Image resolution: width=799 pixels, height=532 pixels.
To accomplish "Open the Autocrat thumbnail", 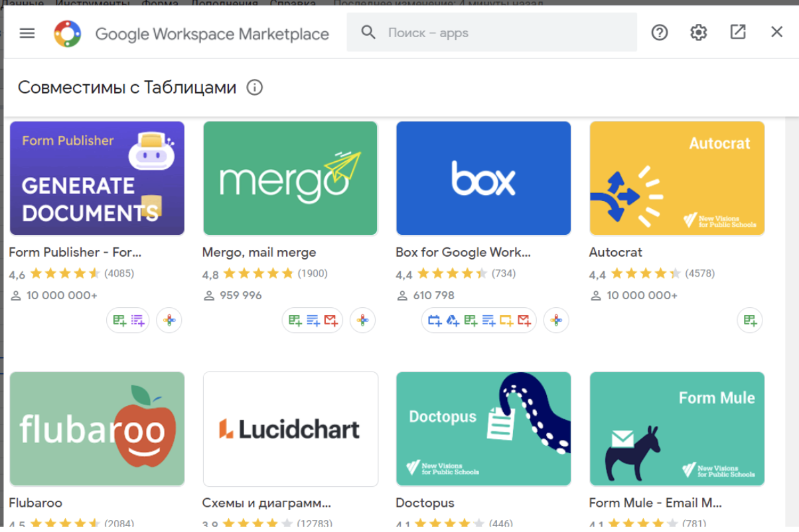I will [x=677, y=178].
